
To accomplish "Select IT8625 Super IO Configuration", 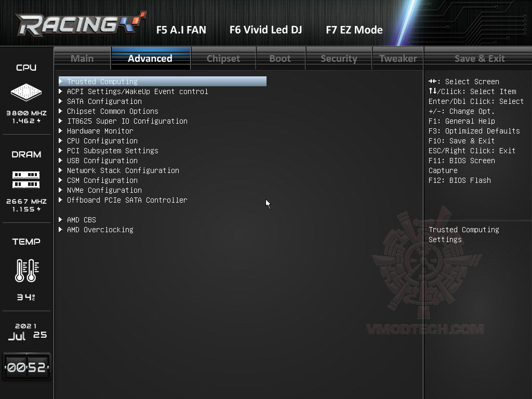I will pos(127,121).
